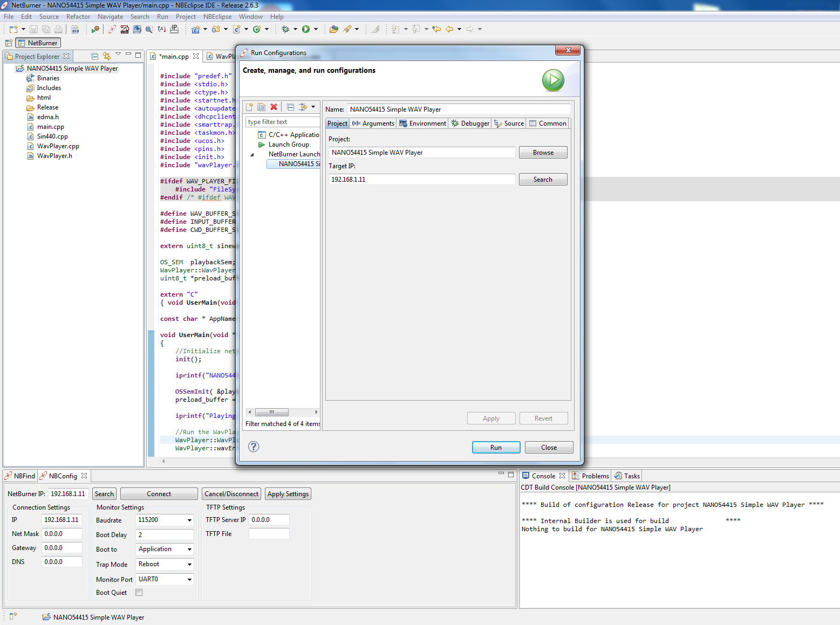Click horizontal scrollbar in configurations tree

click(x=272, y=412)
